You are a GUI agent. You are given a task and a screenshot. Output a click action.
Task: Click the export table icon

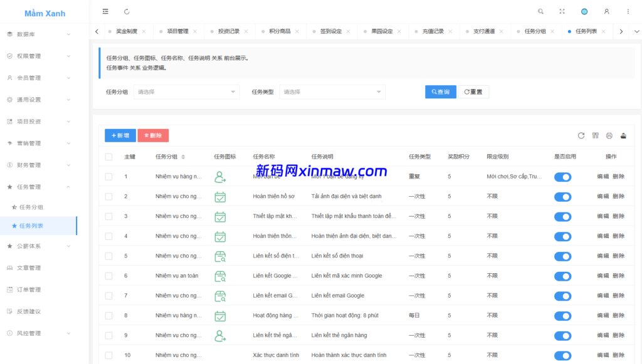623,136
